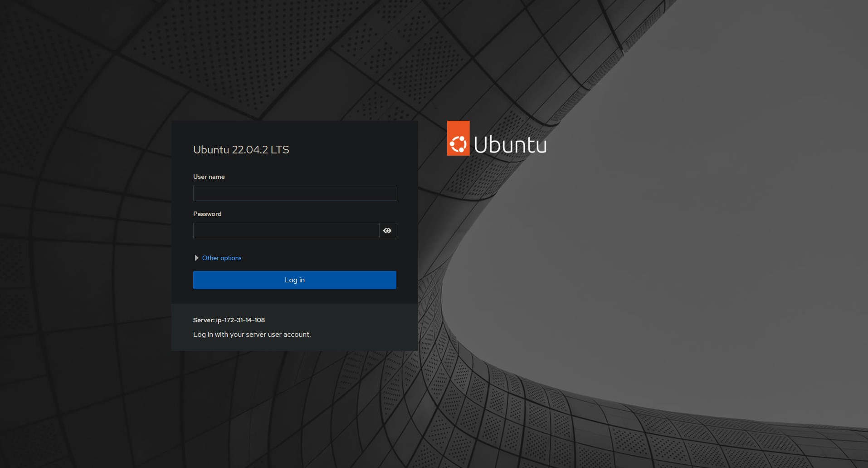This screenshot has height=468, width=868.
Task: Open the "Other options" link
Action: point(222,258)
